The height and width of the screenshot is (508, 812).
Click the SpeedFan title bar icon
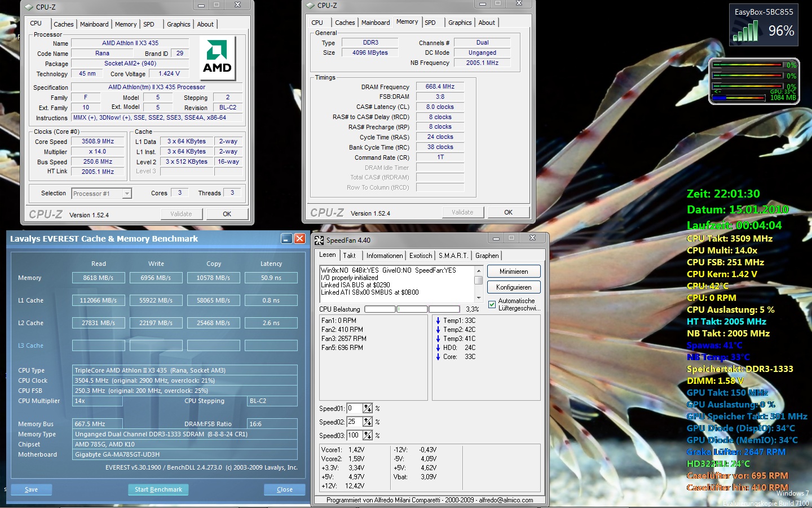pyautogui.click(x=319, y=240)
